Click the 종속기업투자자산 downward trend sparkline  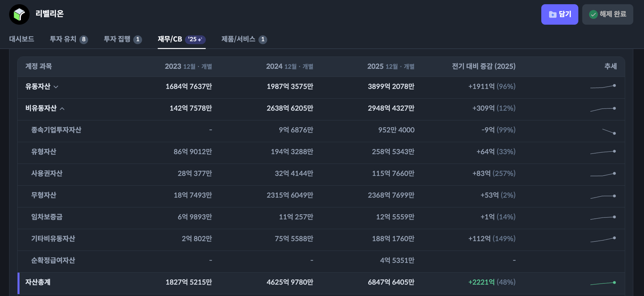(x=609, y=131)
